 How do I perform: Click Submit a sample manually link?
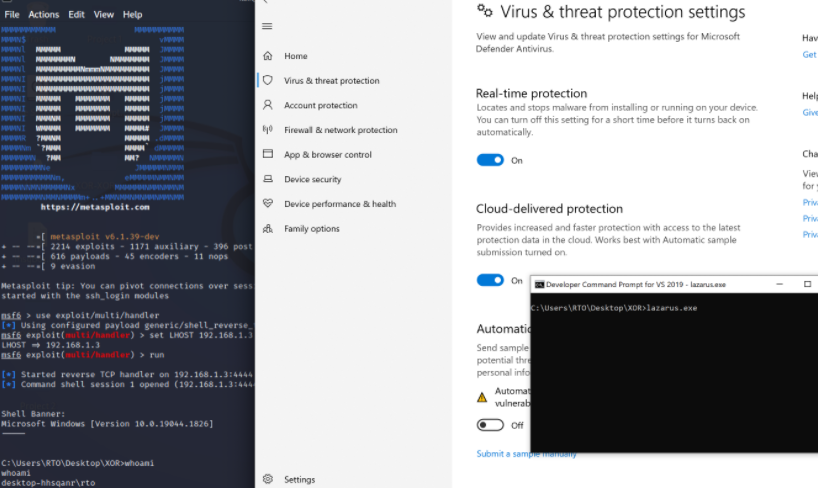[526, 454]
